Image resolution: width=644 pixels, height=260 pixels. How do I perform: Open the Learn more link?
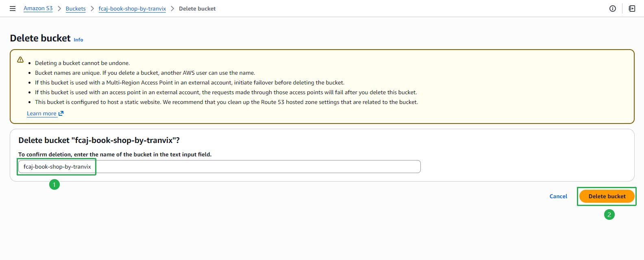coord(45,113)
